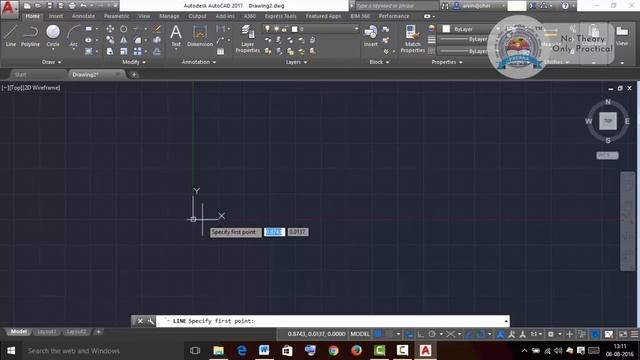Screen dimensions: 640x360
Task: Select the Polyline tool
Action: pyautogui.click(x=30, y=35)
